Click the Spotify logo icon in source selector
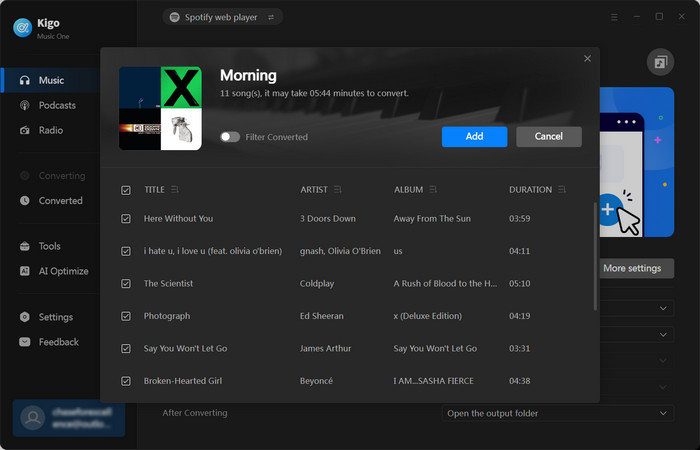Image resolution: width=700 pixels, height=450 pixels. coord(175,17)
